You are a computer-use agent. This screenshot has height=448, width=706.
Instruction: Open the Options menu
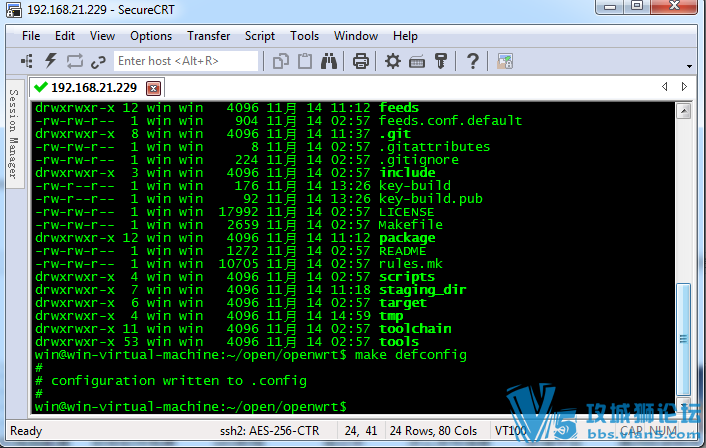[151, 36]
